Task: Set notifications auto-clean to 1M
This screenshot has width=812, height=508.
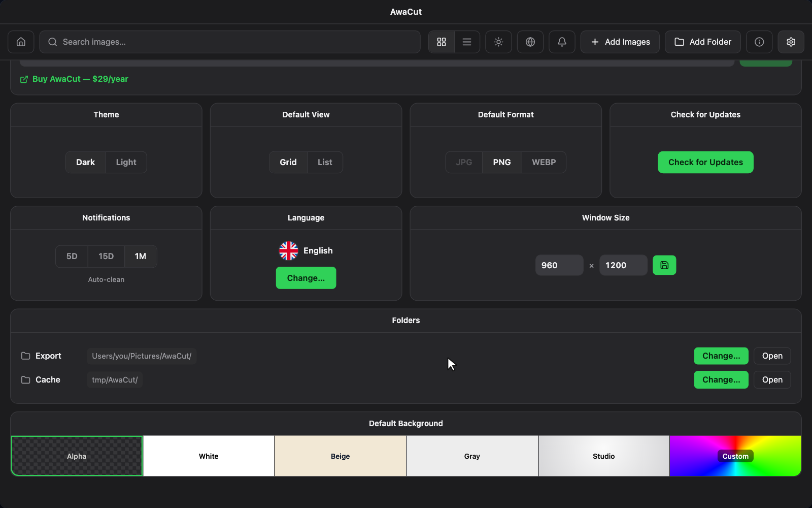Action: click(x=141, y=257)
